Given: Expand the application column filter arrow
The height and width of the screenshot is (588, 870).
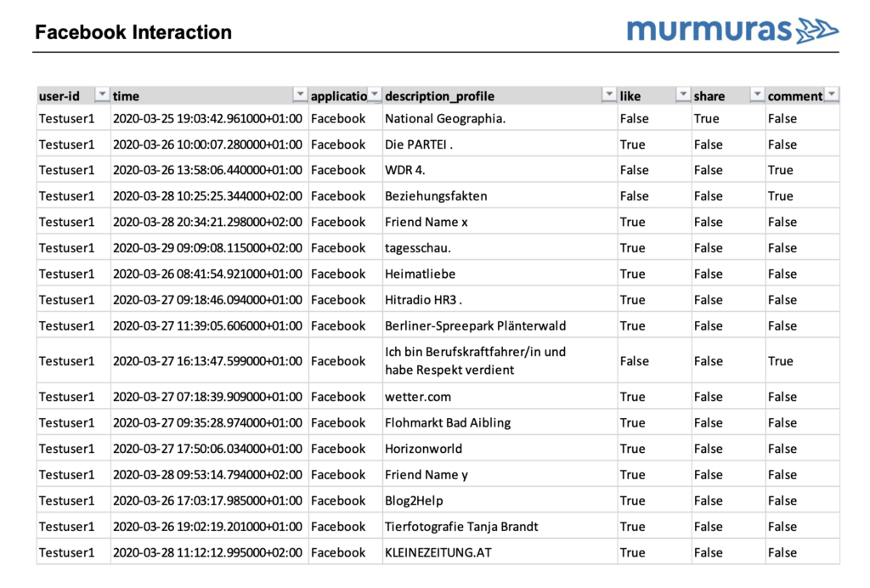Looking at the screenshot, I should pyautogui.click(x=375, y=95).
